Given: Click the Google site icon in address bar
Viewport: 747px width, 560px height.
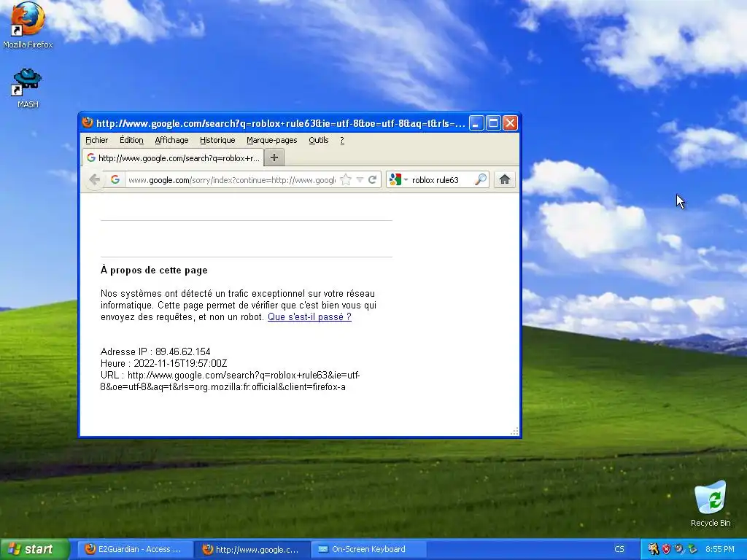Looking at the screenshot, I should point(115,179).
